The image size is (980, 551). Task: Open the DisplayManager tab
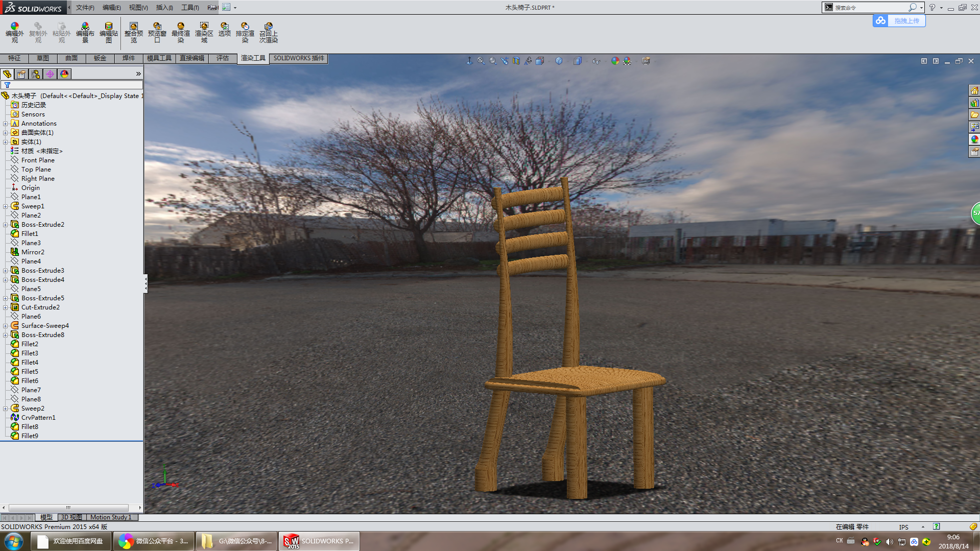tap(64, 74)
